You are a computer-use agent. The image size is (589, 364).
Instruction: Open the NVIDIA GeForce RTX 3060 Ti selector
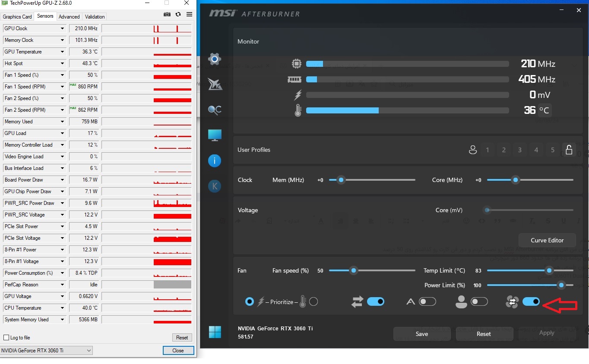pyautogui.click(x=46, y=351)
